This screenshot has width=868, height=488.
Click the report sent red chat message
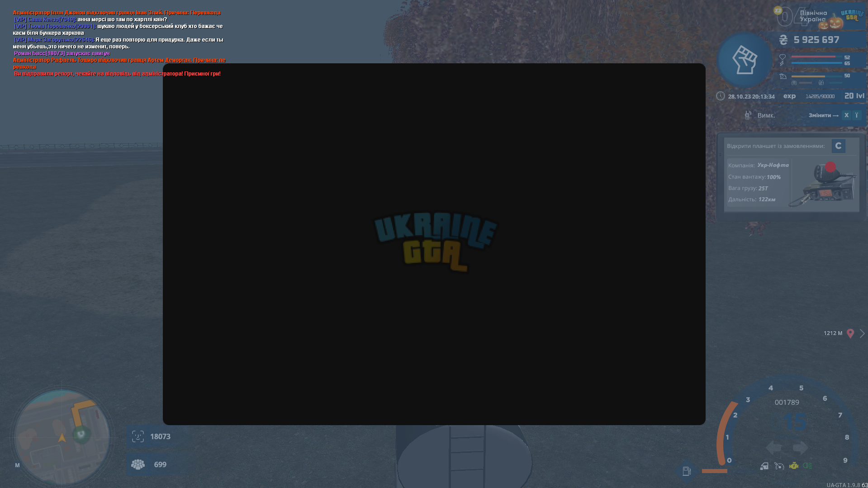pyautogui.click(x=117, y=74)
